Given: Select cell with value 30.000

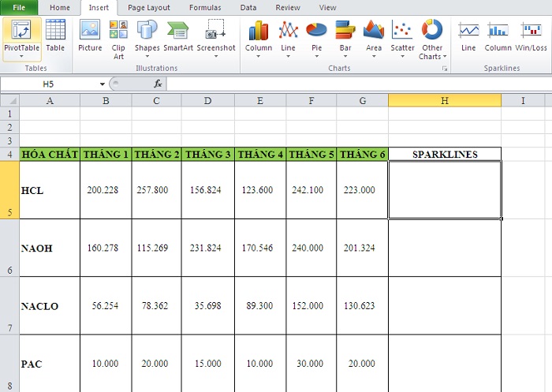Looking at the screenshot, I should pyautogui.click(x=311, y=364).
